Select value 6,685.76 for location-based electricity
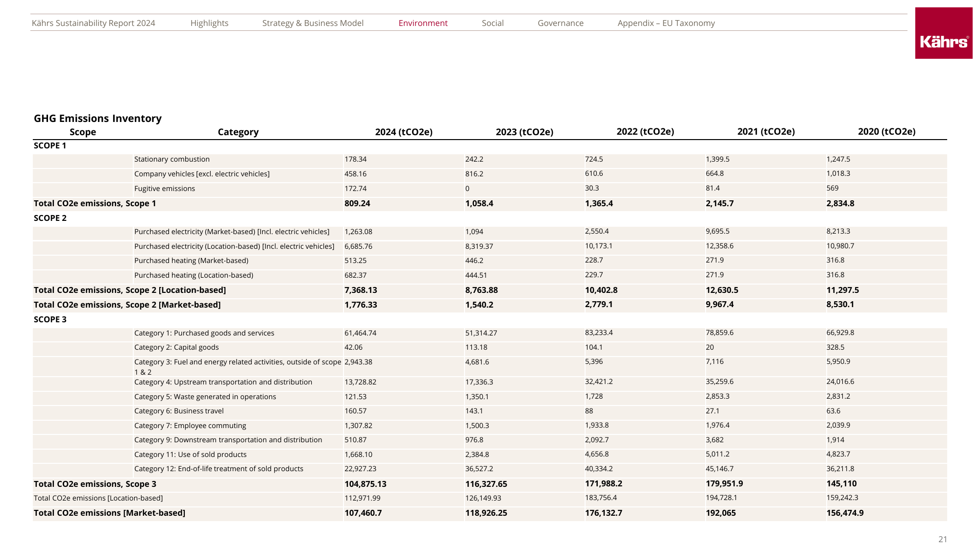Image resolution: width=980 pixels, height=551 pixels. coord(358,246)
